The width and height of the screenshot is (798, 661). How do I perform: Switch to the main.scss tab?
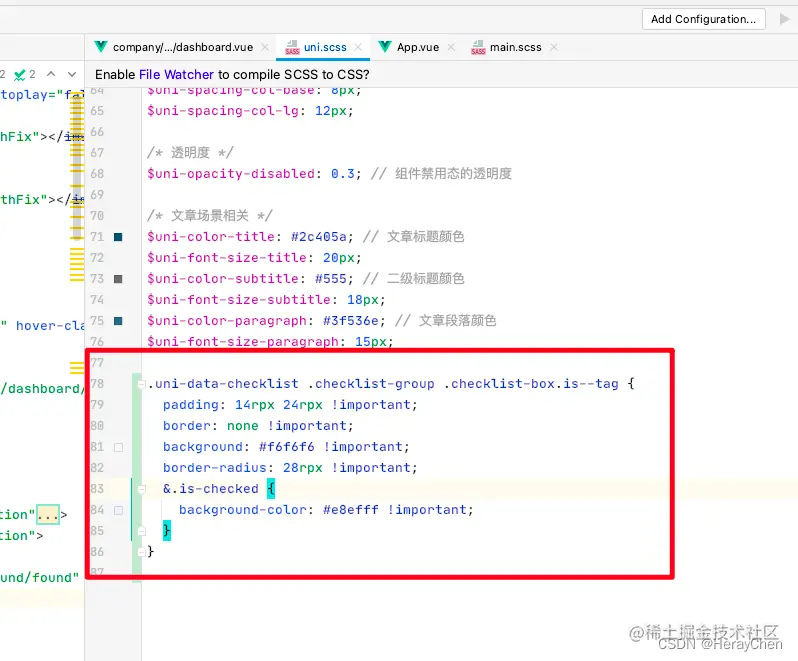tap(516, 47)
